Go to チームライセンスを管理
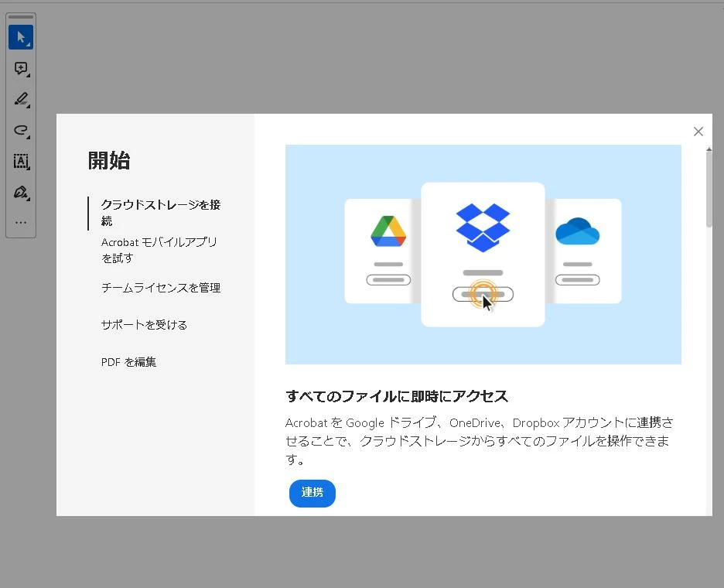This screenshot has width=724, height=588. point(161,288)
